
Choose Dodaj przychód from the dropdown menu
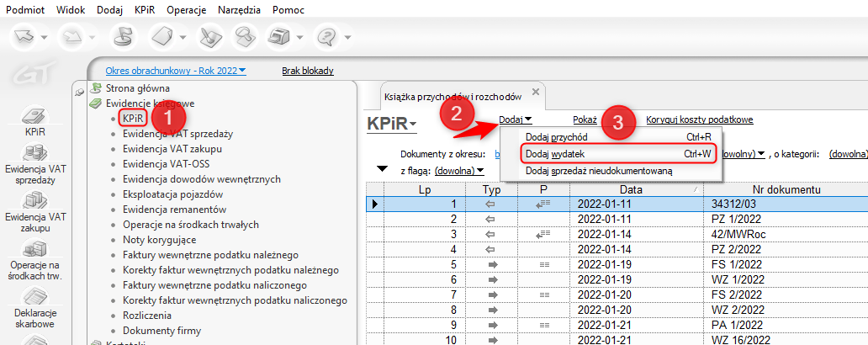coord(611,137)
